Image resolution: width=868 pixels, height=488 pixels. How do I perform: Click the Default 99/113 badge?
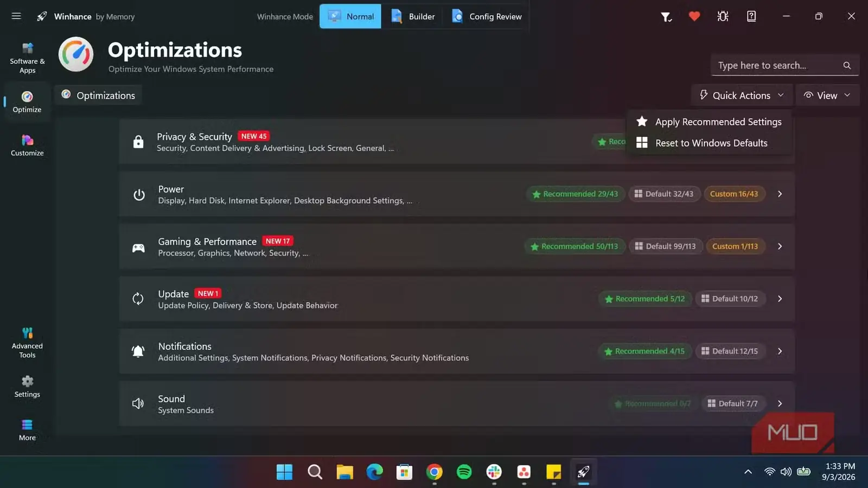665,246
